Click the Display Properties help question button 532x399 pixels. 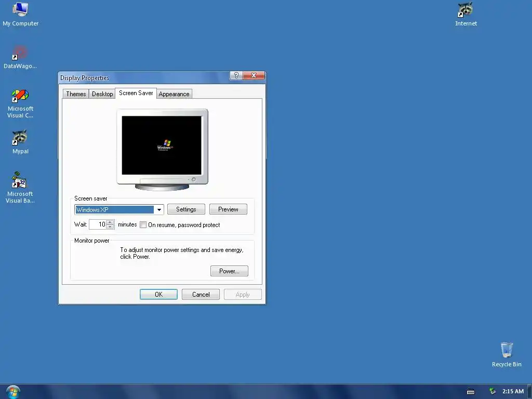click(x=236, y=75)
